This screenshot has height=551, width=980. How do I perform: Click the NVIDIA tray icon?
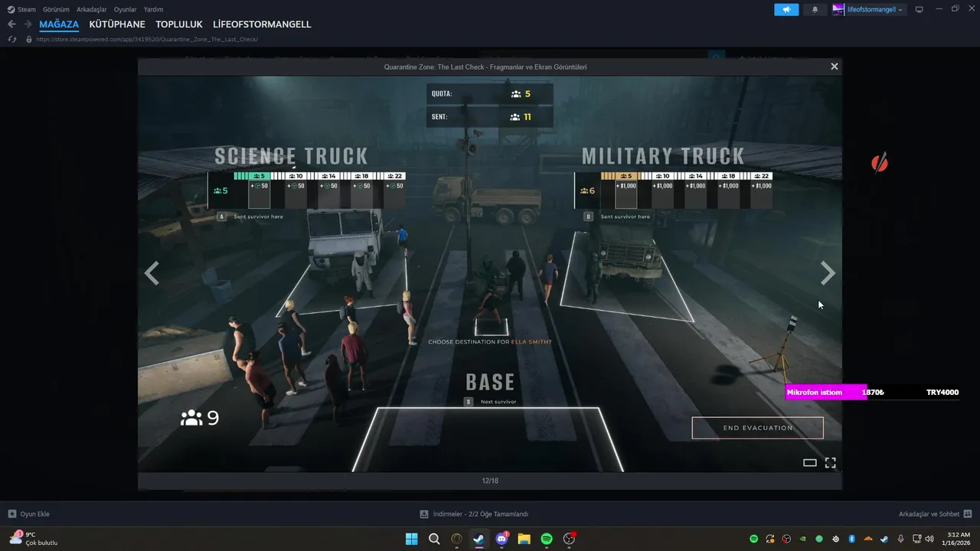pos(802,539)
